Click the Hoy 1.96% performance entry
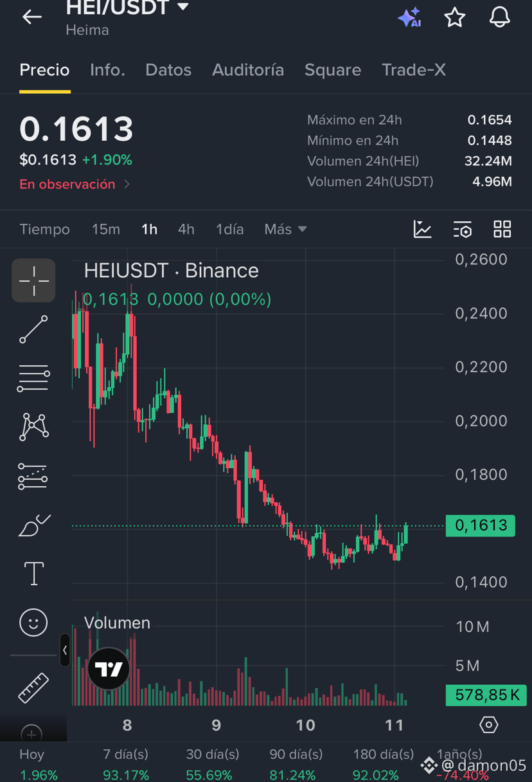 (39, 765)
